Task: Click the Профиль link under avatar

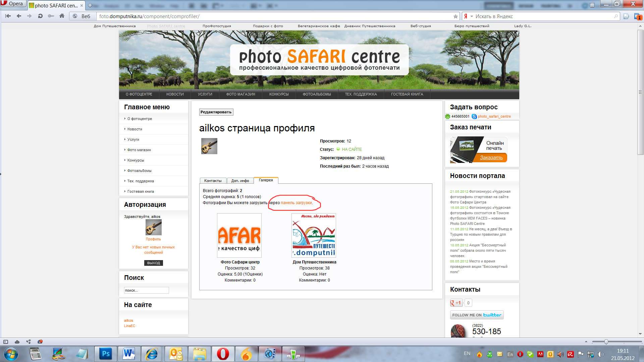Action: point(153,239)
